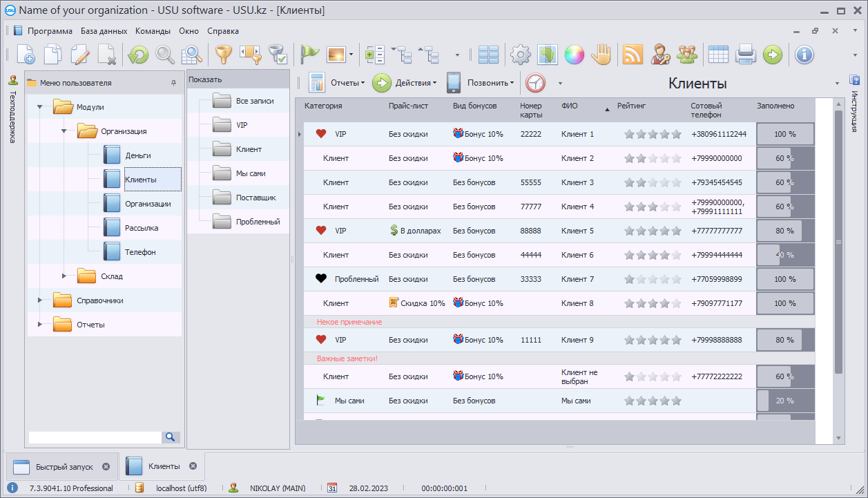Viewport: 868px width, 498px height.
Task: Click the green flag toolbar icon
Action: coord(310,55)
